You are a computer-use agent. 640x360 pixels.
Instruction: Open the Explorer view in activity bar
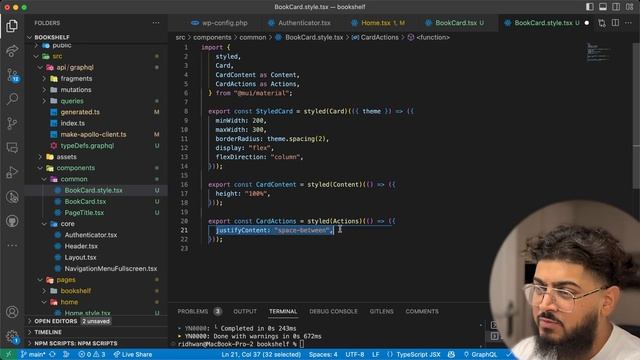point(12,26)
